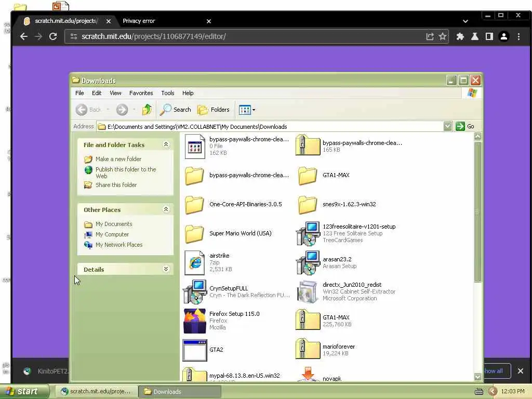Select the GTA1-MAX folder icon
The width and height of the screenshot is (532, 399).
point(308,176)
